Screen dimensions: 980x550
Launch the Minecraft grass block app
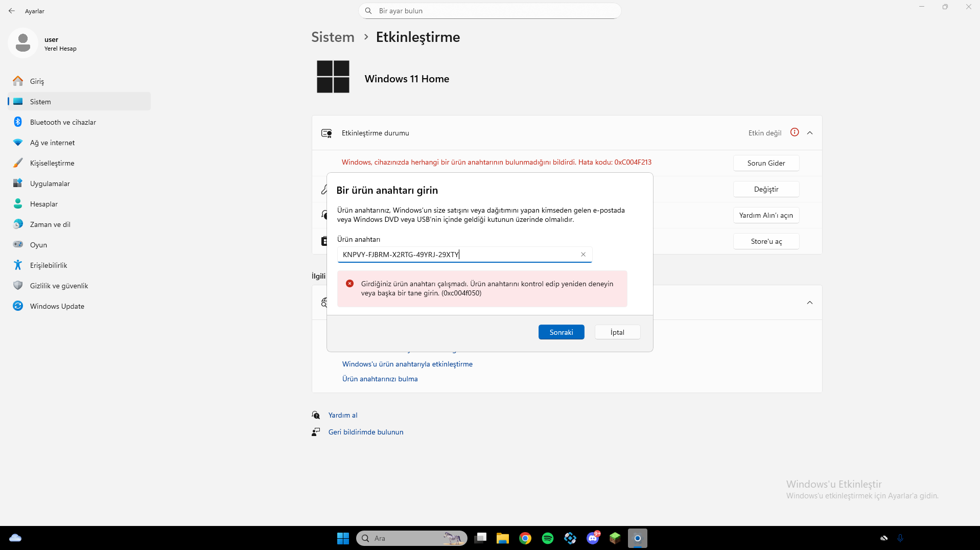(615, 538)
